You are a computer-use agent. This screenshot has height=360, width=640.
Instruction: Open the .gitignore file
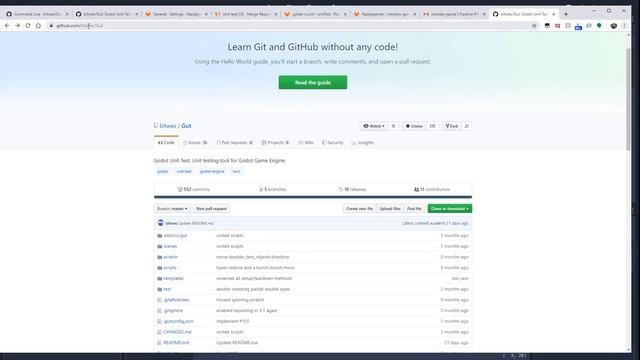click(173, 311)
